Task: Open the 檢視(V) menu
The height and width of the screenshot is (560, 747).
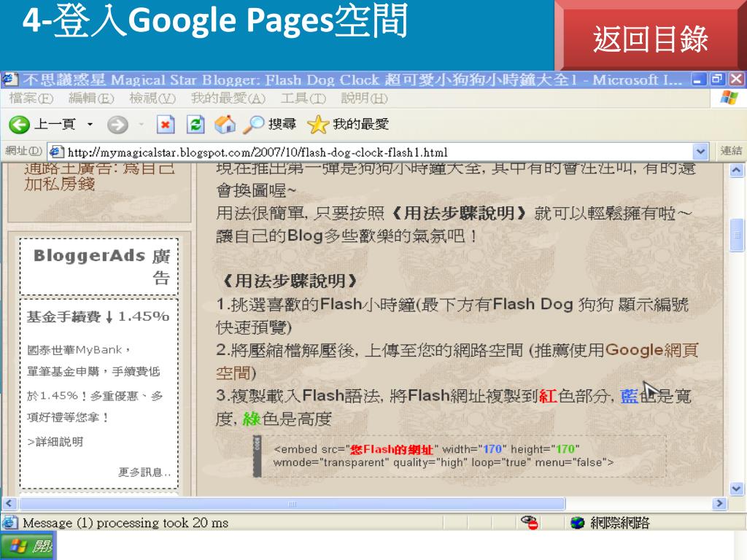Action: [152, 98]
